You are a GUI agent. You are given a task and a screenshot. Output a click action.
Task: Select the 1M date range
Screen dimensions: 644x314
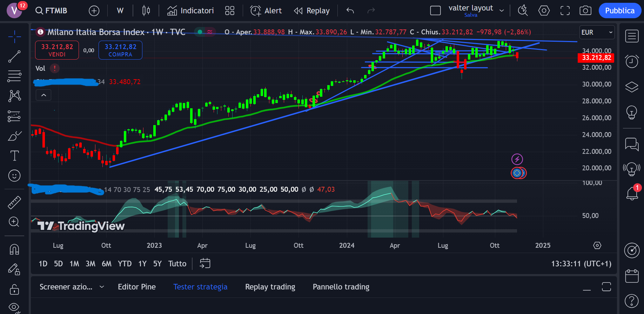(74, 264)
